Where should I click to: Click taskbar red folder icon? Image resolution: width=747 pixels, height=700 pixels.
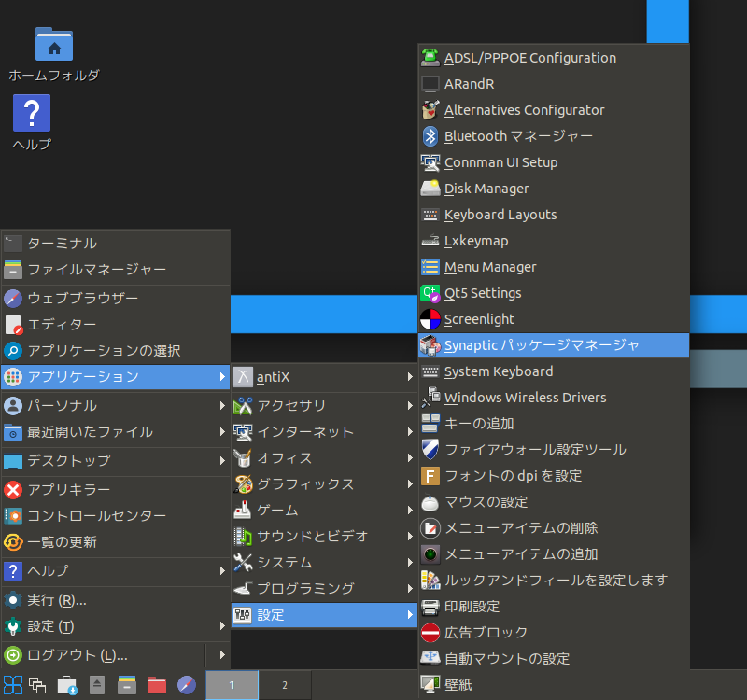point(157,685)
